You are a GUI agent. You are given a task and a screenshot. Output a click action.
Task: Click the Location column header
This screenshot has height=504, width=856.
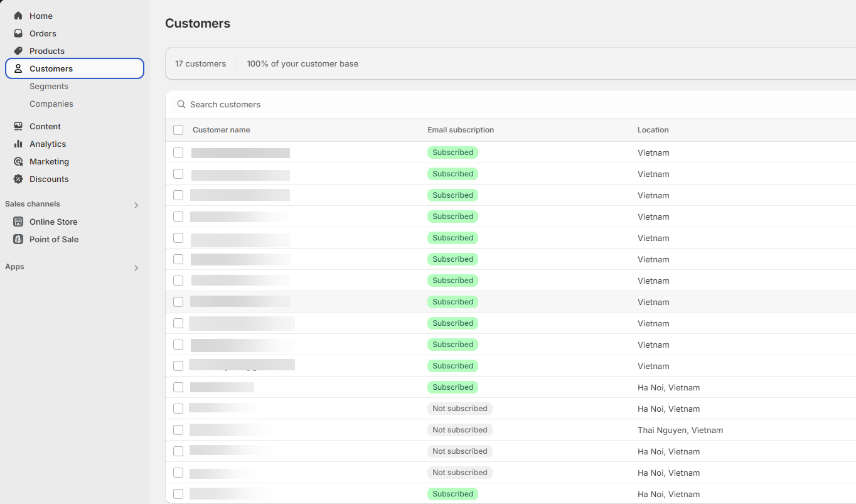(x=653, y=130)
